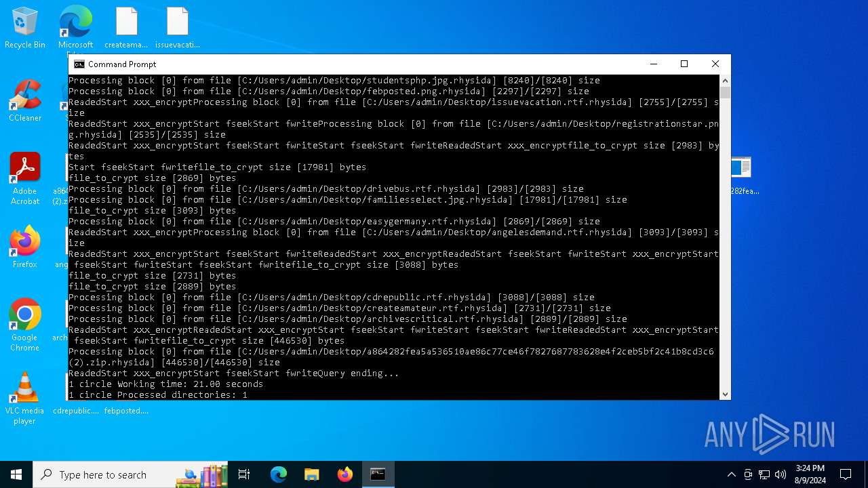Select the createama... file on desktop
Viewport: 868px width, 488px height.
(x=126, y=28)
